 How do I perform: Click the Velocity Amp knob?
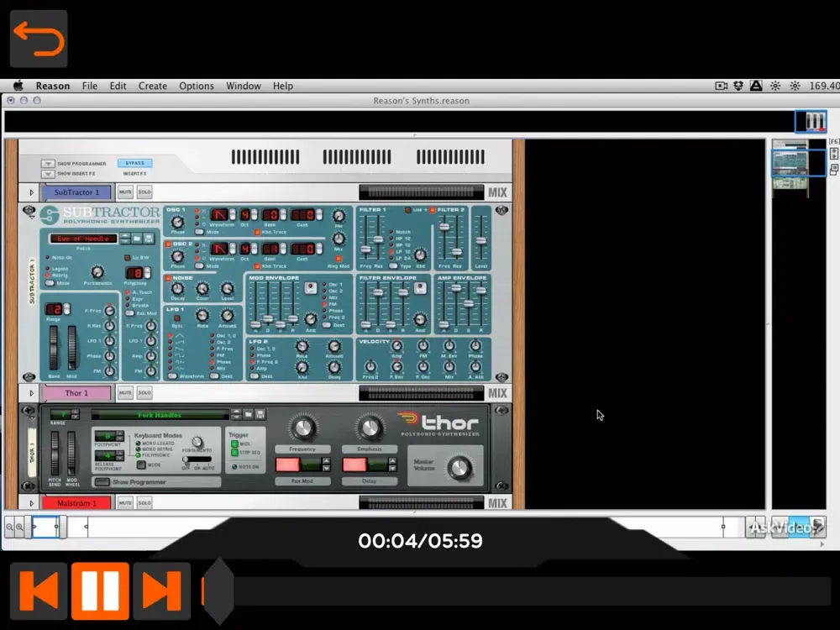coord(396,345)
